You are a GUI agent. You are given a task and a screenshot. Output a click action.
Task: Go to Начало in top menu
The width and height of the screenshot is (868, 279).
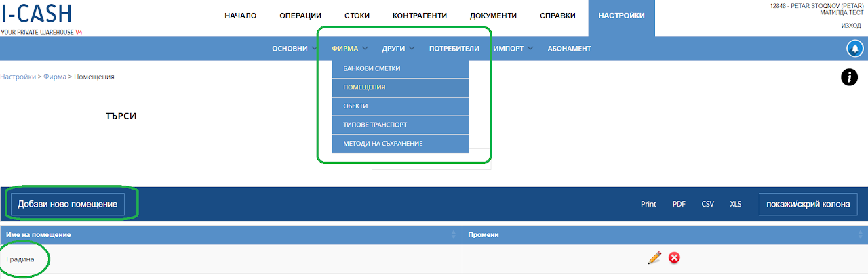pyautogui.click(x=240, y=16)
